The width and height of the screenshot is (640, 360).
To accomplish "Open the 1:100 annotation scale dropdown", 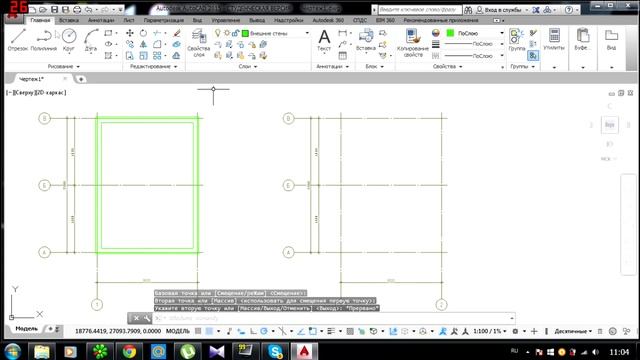I will pos(490,331).
